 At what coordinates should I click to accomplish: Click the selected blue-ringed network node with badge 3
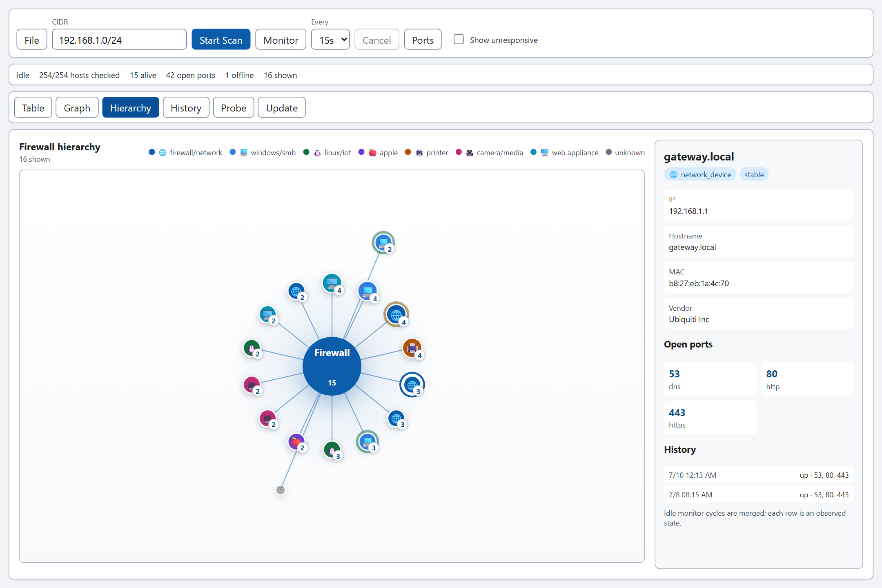click(x=412, y=385)
